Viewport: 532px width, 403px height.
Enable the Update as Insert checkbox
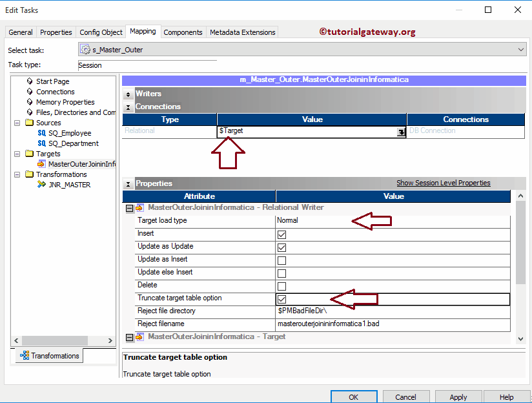[281, 259]
